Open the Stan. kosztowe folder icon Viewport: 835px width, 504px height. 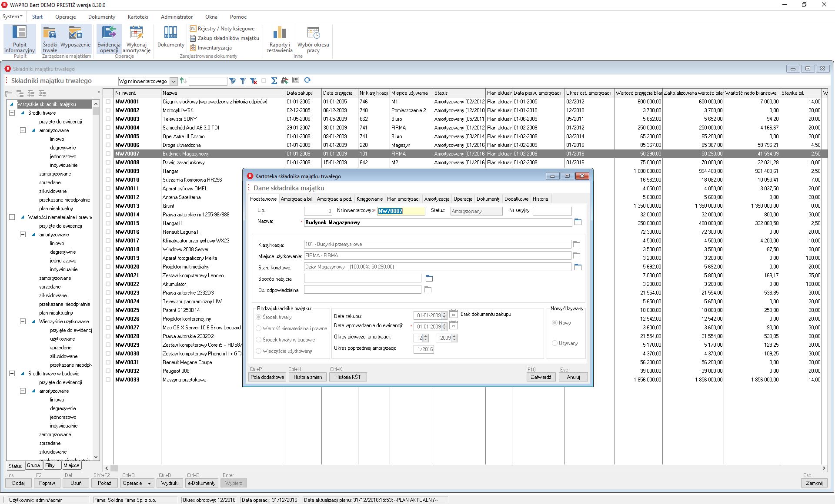coord(578,267)
